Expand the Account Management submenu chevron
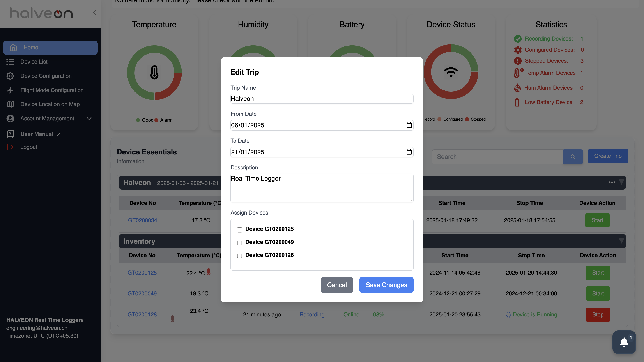This screenshot has width=644, height=362. click(x=89, y=119)
